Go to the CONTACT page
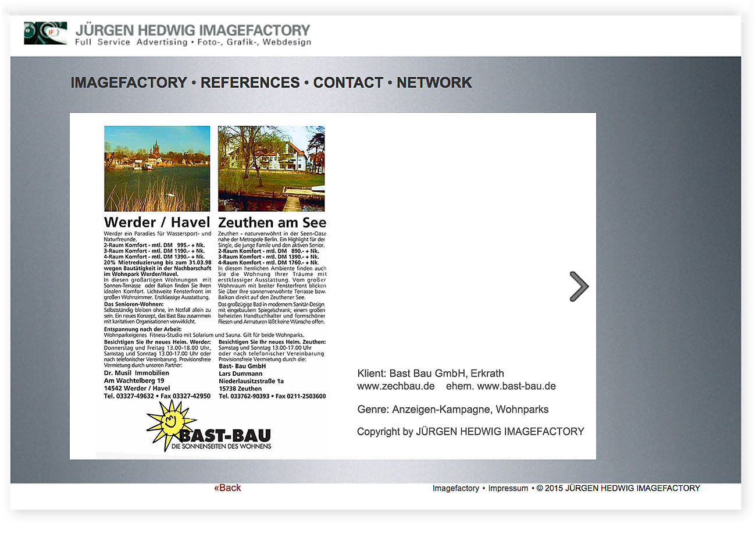Image resolution: width=756 pixels, height=544 pixels. click(348, 83)
